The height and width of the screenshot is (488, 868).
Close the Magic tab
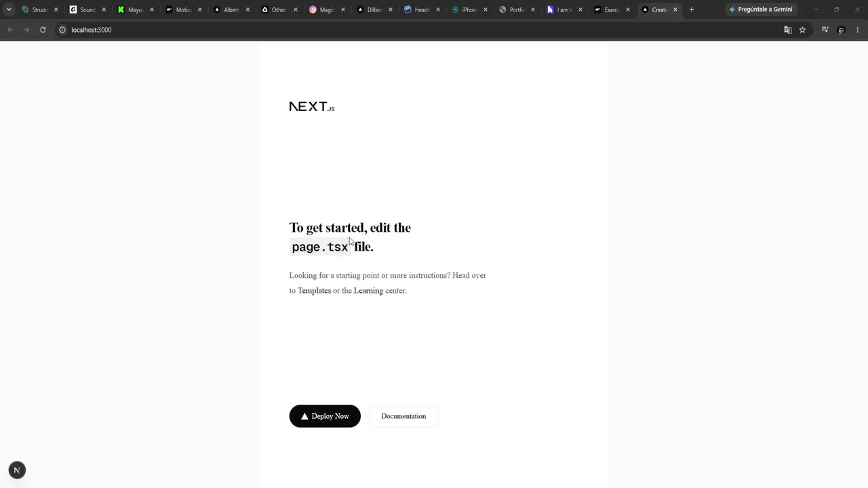343,9
